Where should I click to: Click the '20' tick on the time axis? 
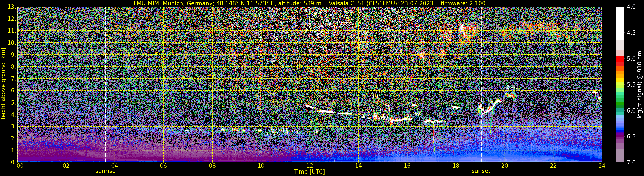tap(505, 166)
